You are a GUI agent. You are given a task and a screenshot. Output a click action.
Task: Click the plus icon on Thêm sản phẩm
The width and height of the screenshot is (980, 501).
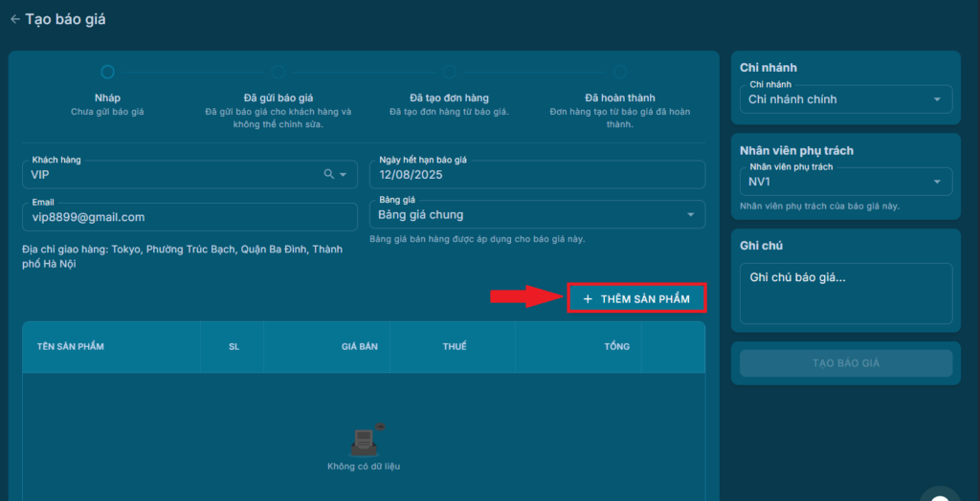[588, 299]
